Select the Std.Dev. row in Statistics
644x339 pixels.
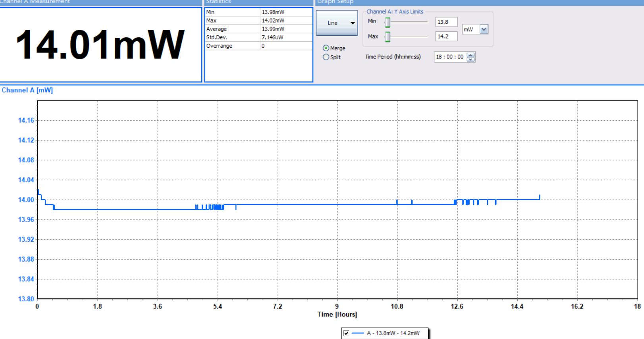point(258,37)
